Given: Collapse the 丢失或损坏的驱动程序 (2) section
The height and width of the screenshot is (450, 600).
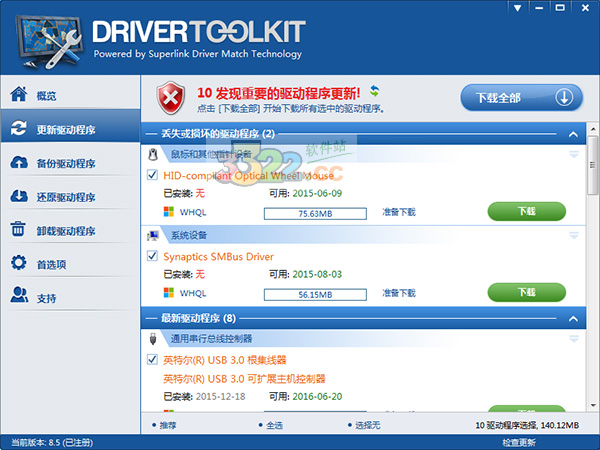Looking at the screenshot, I should (573, 134).
